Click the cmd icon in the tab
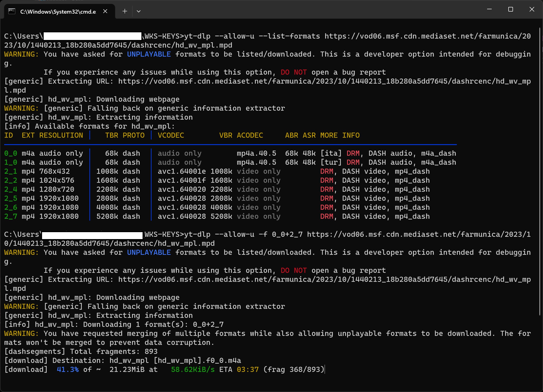Image resolution: width=543 pixels, height=392 pixels. coord(12,11)
